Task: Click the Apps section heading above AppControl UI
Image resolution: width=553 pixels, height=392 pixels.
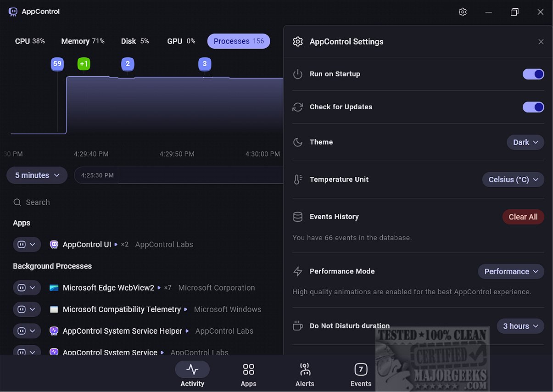Action: click(22, 223)
